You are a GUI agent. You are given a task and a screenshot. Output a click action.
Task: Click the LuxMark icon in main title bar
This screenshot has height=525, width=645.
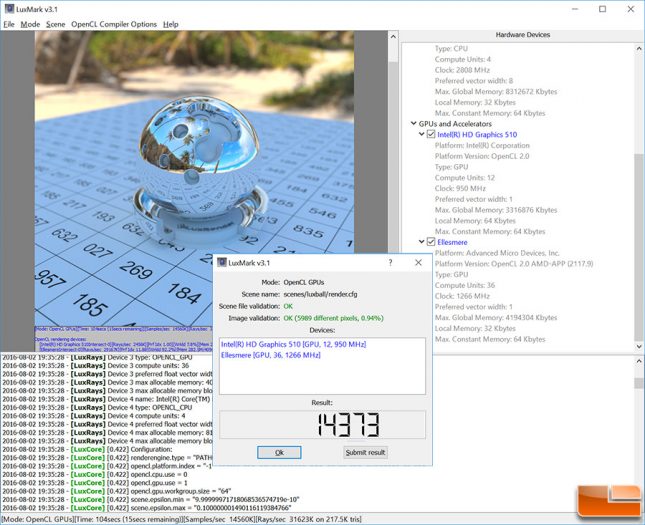[x=9, y=9]
